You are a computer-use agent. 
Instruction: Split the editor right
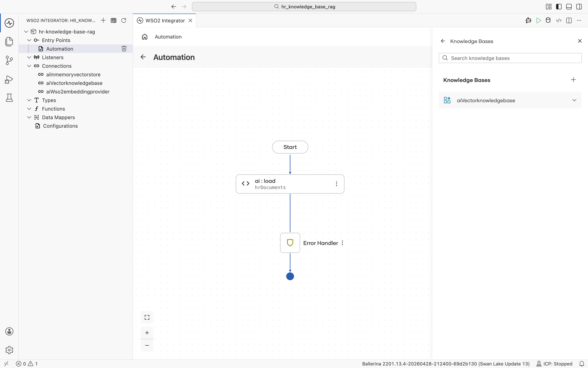(x=569, y=20)
